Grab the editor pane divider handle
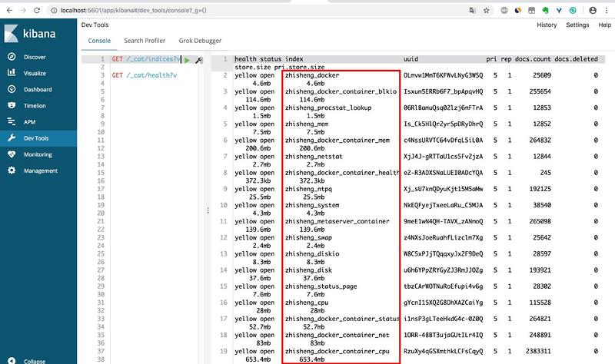The width and height of the screenshot is (615, 364). [x=208, y=210]
